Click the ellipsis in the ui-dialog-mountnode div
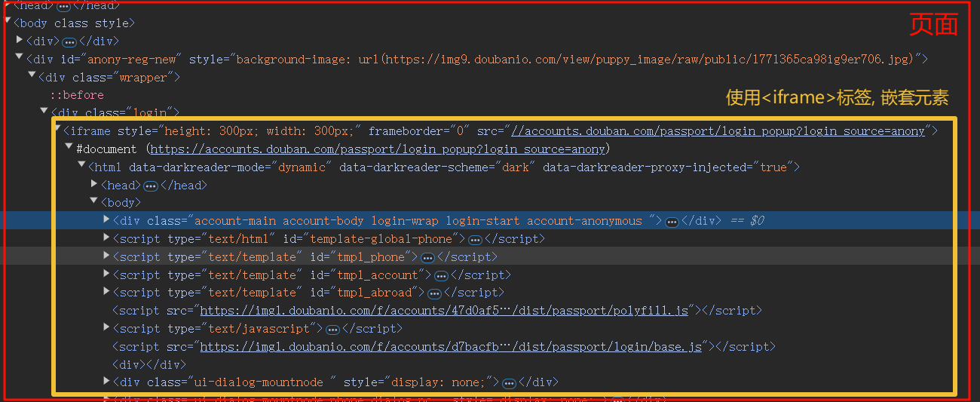The image size is (980, 402). [x=509, y=383]
